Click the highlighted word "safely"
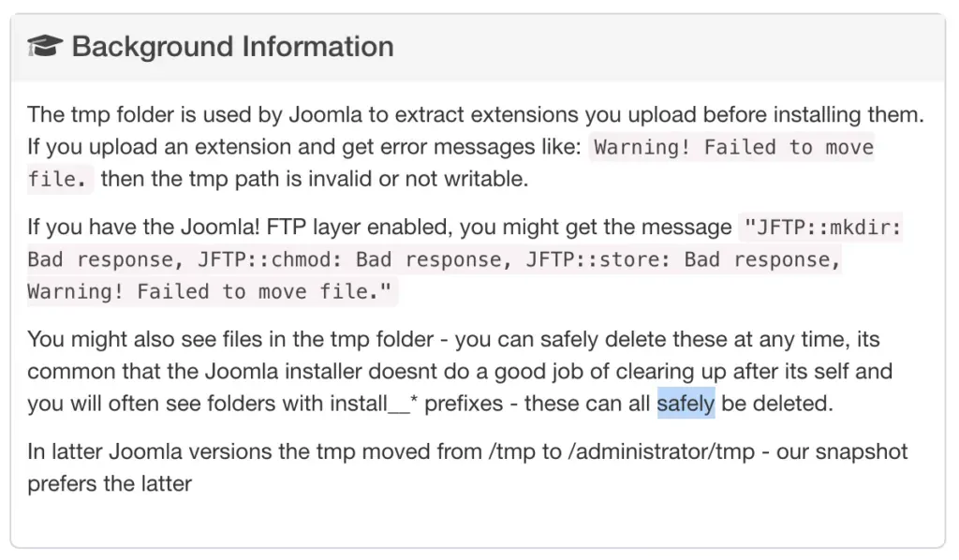959x560 pixels. click(x=686, y=404)
